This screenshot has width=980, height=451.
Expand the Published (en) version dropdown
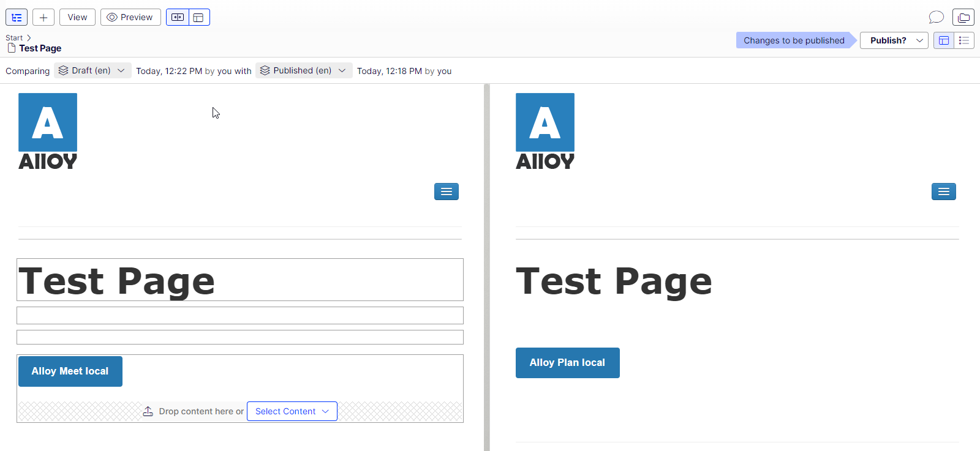tap(304, 70)
